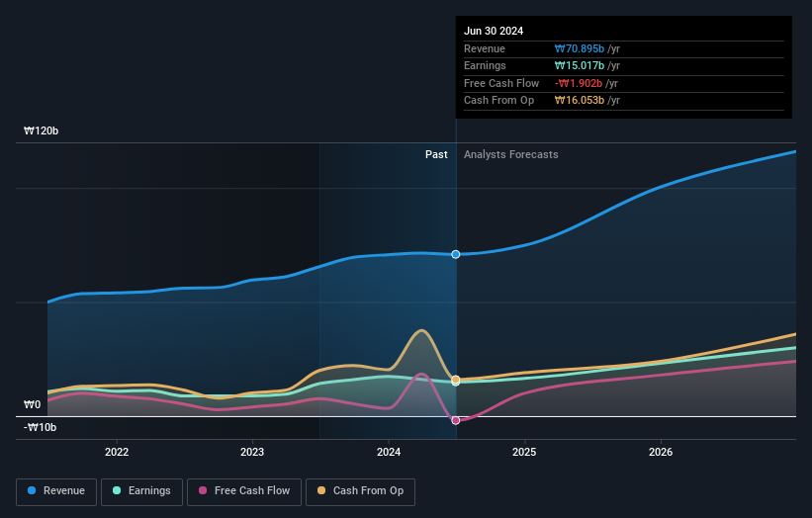This screenshot has width=812, height=518.
Task: Click the Cash From Op label in tooltip
Action: click(498, 101)
